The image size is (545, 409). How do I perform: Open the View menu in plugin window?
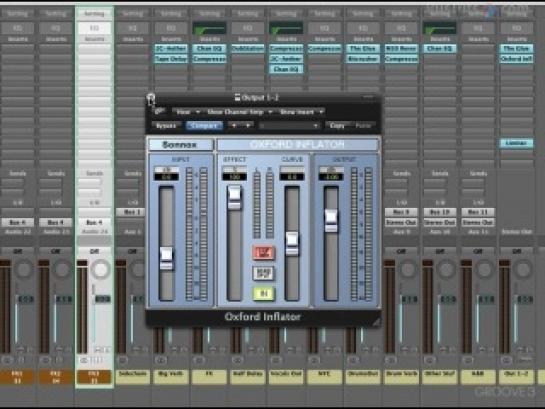pos(187,112)
